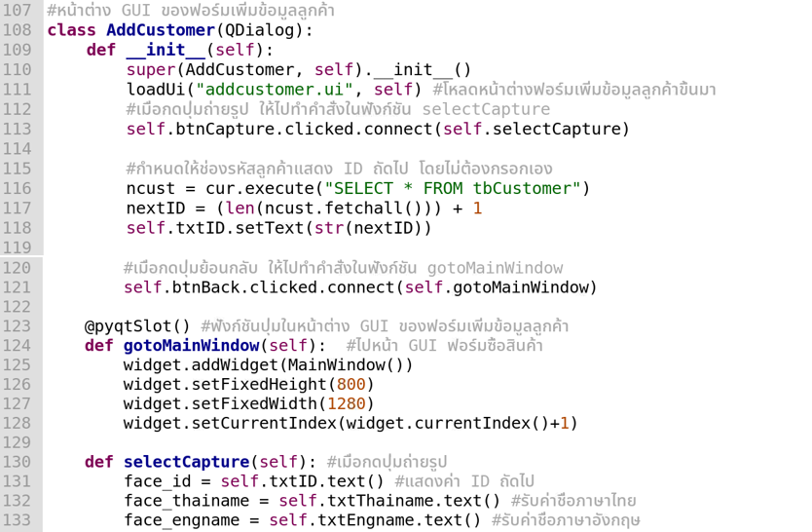Click line number 108 in the gutter
The image size is (812, 532).
click(18, 30)
